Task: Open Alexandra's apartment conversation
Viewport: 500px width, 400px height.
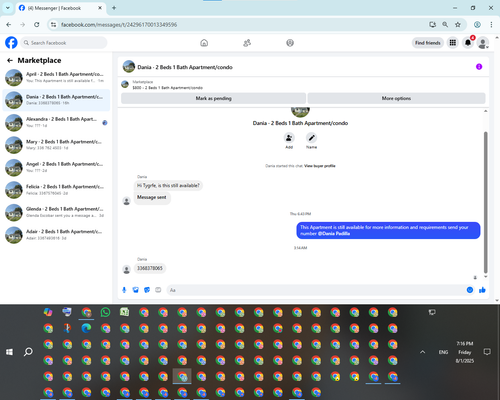Action: (56, 122)
